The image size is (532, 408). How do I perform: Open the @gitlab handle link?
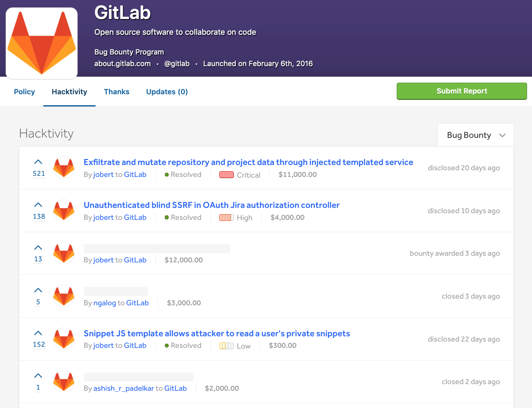click(x=177, y=64)
